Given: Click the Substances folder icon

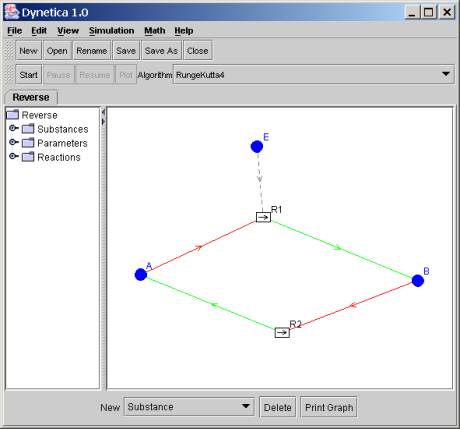Looking at the screenshot, I should coord(28,129).
